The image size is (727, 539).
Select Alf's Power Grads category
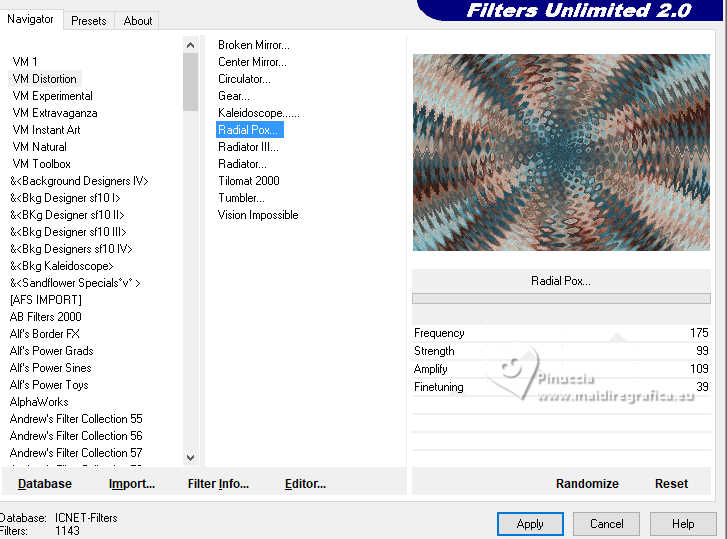[x=51, y=351]
